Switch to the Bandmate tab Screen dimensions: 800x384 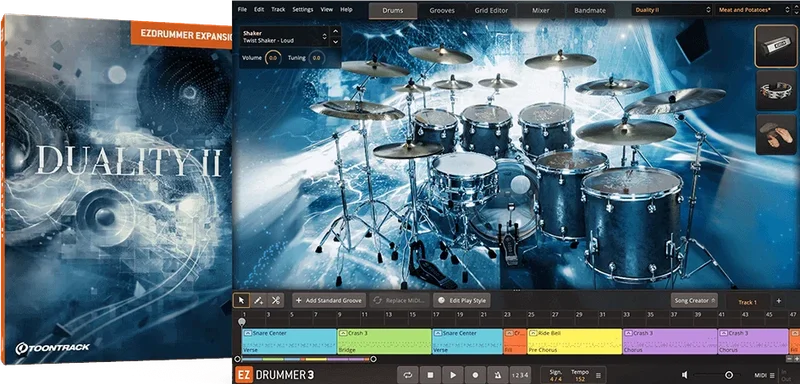point(589,10)
